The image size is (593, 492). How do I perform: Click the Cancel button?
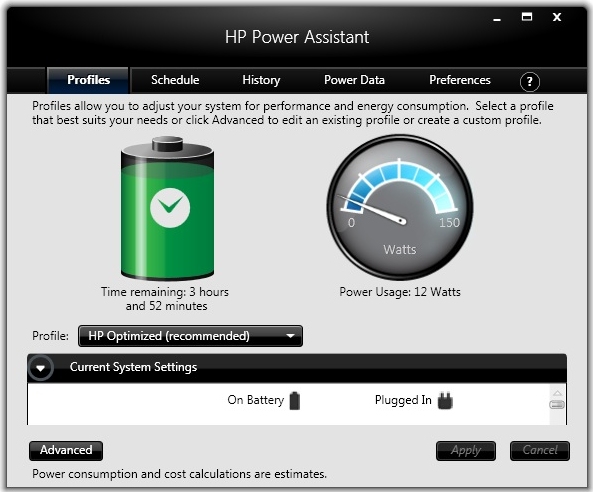click(540, 450)
